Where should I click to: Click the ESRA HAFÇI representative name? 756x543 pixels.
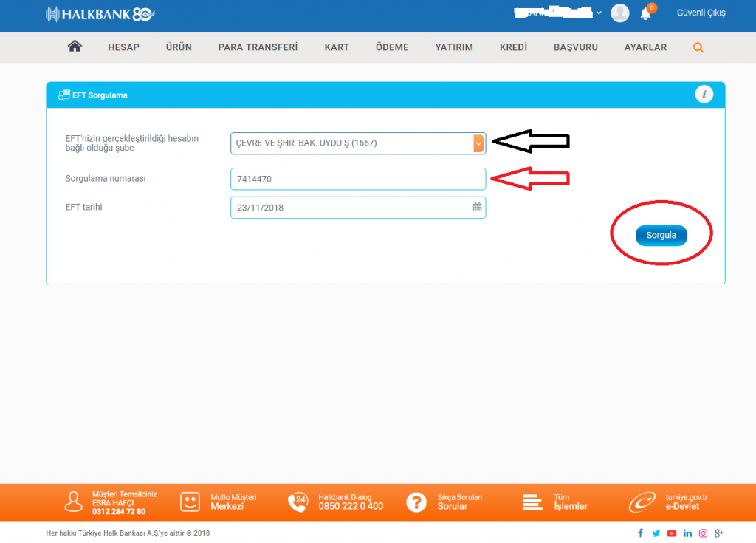coord(113,503)
